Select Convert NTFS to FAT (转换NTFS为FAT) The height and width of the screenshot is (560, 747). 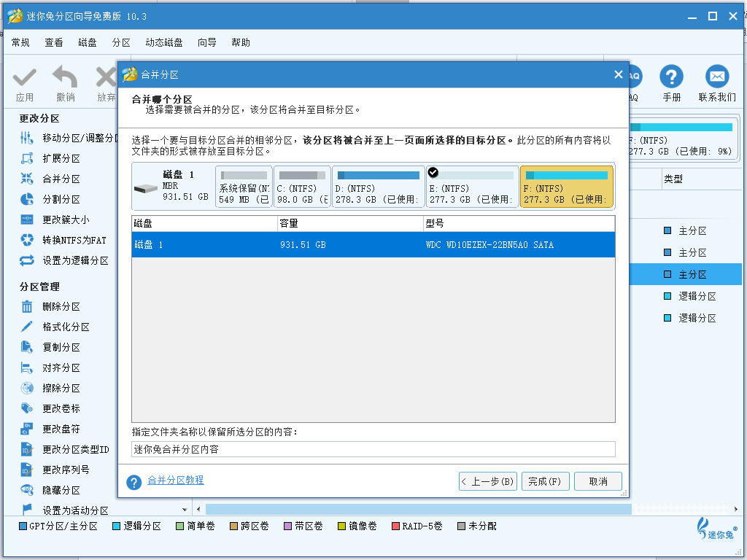pyautogui.click(x=63, y=240)
